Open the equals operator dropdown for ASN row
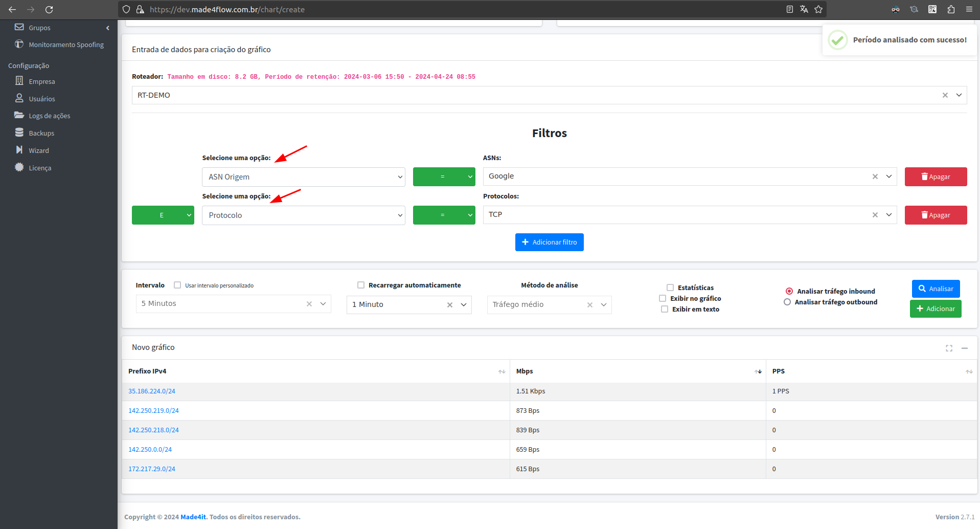This screenshot has height=529, width=980. tap(444, 177)
